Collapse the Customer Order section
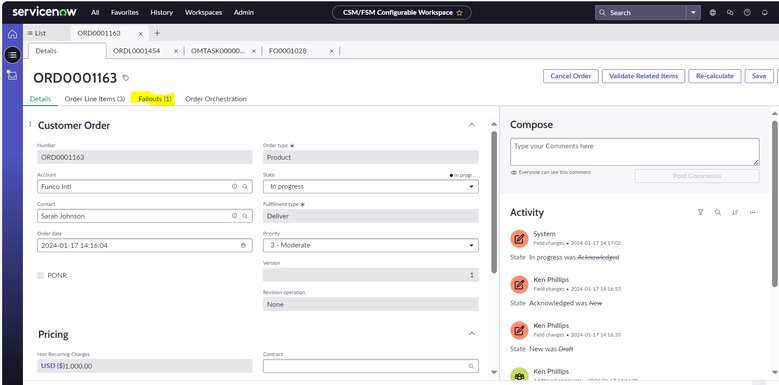This screenshot has height=385, width=779. pos(472,125)
